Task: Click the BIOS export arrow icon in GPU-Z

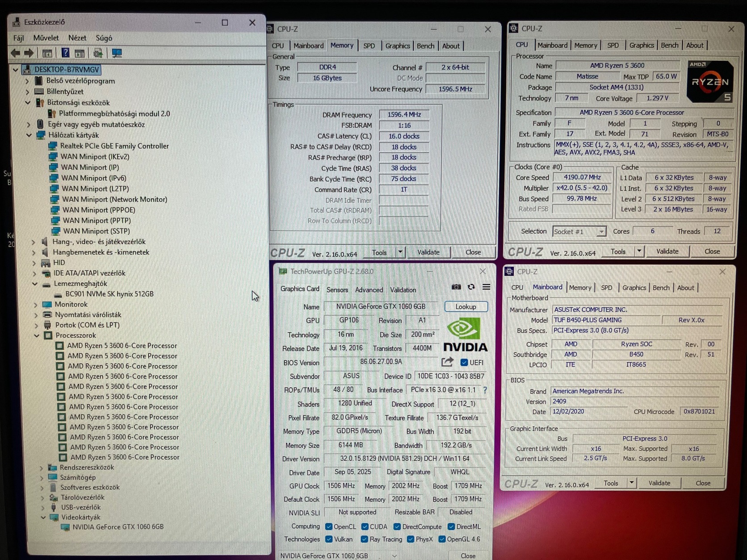Action: [447, 362]
